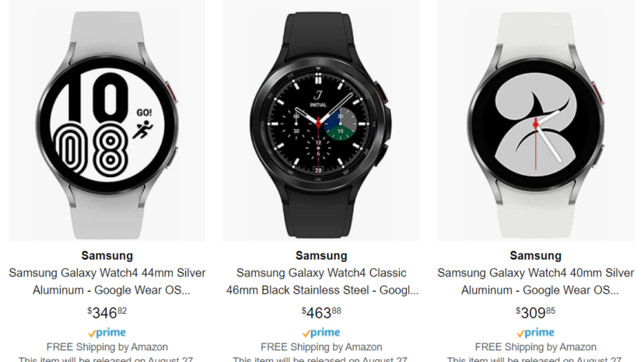The height and width of the screenshot is (362, 644).
Task: Click the running figure GO! icon on the watch face
Action: click(x=143, y=124)
